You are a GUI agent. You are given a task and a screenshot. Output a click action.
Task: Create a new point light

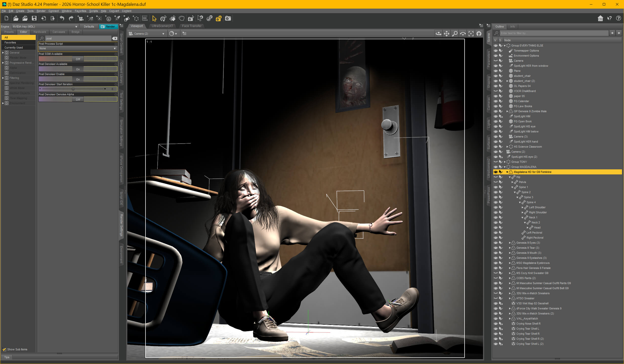pos(99,18)
